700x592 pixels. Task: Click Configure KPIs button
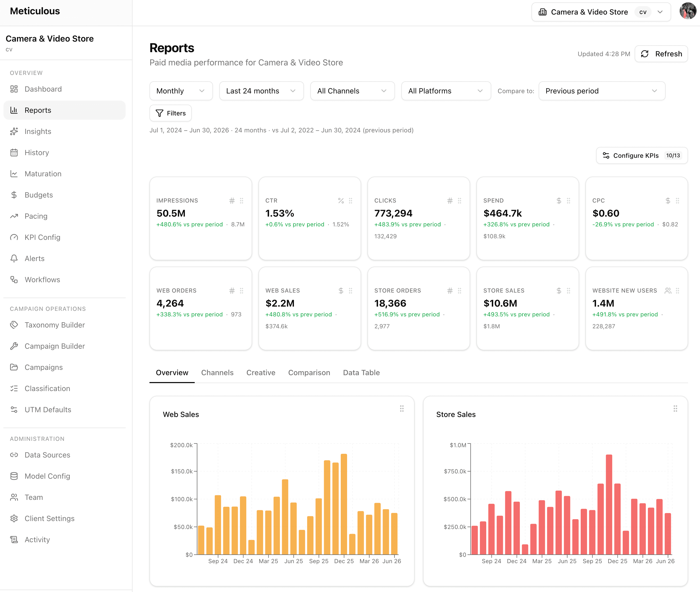pos(642,155)
